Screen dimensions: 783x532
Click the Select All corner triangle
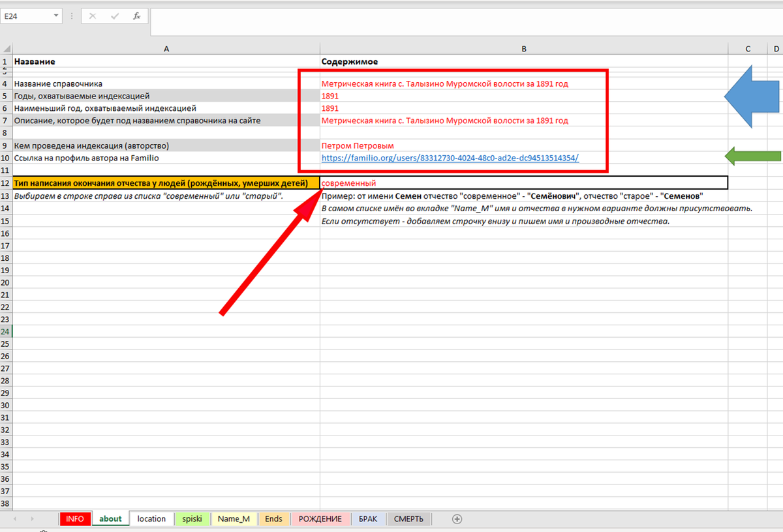(6, 49)
